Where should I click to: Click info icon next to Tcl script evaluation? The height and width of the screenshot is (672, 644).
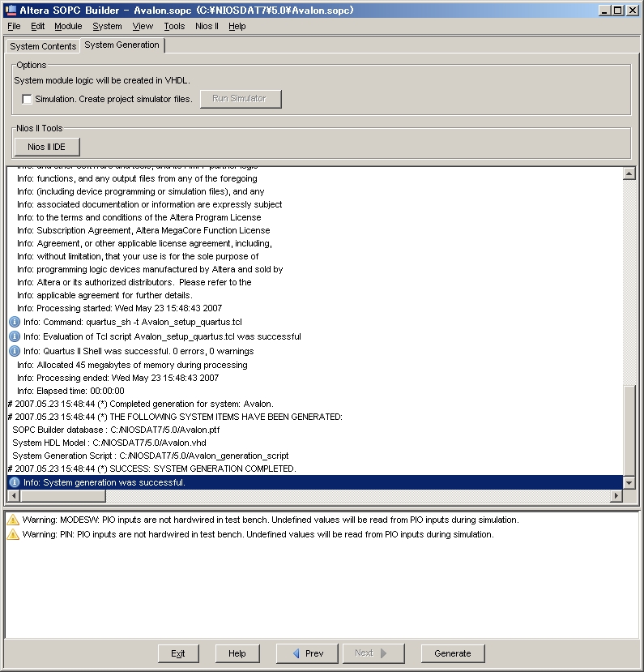point(14,336)
